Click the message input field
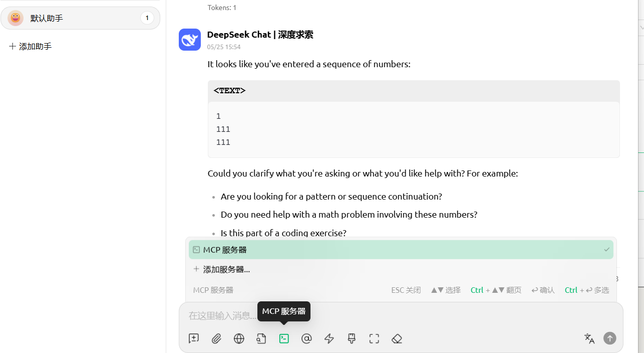644x353 pixels. point(401,315)
